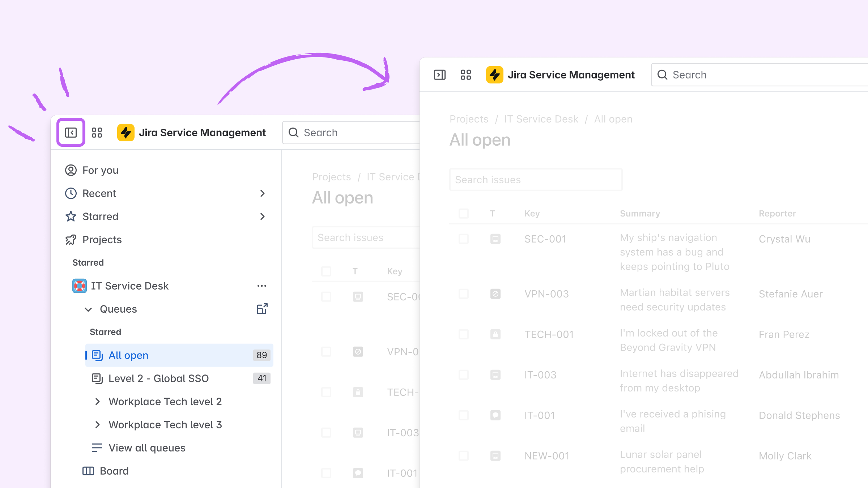This screenshot has width=868, height=488.
Task: Expand the Starred chevron arrow
Action: click(263, 217)
